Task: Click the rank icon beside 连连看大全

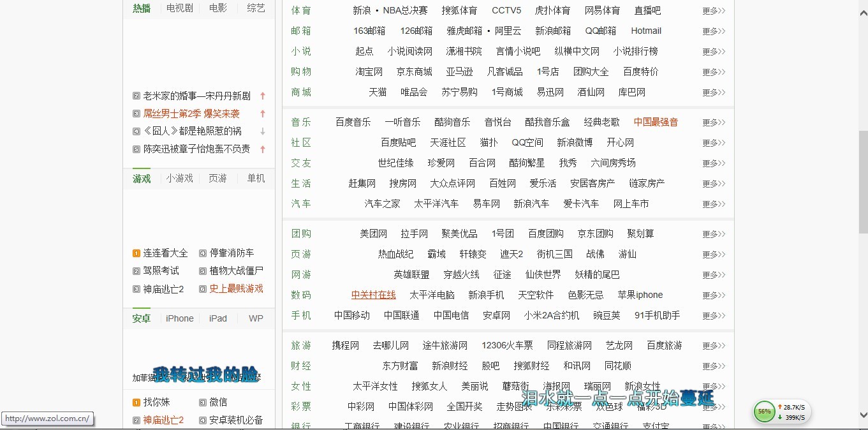Action: (x=136, y=253)
